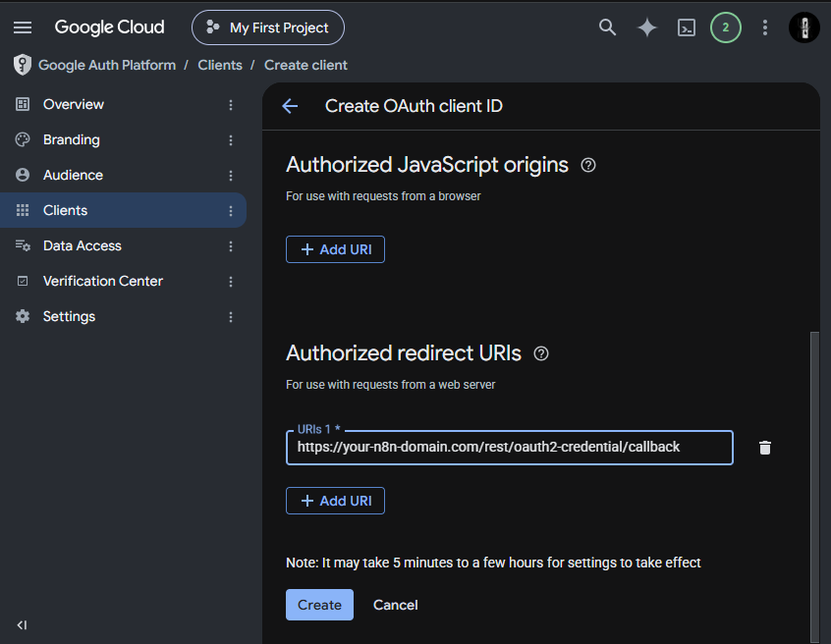Open Audience in the sidebar
This screenshot has width=831, height=644.
(x=123, y=175)
